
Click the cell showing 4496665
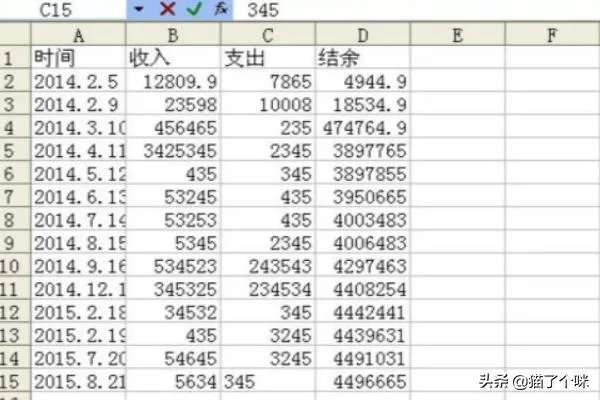362,382
